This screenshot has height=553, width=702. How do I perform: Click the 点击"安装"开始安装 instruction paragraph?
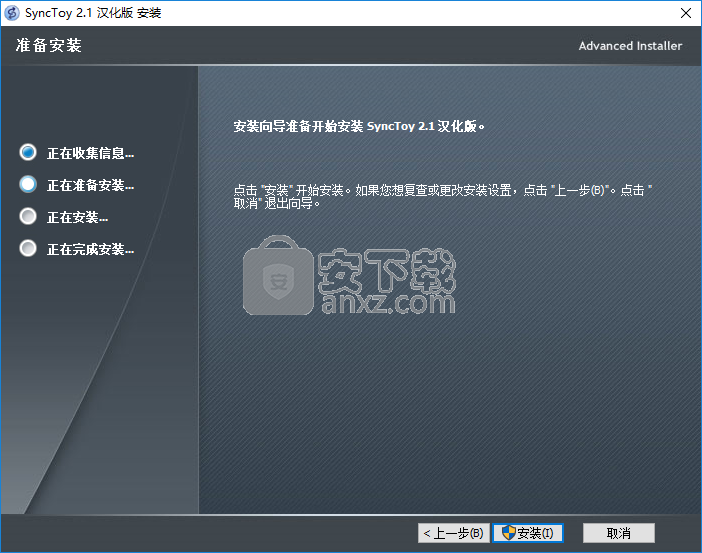click(443, 197)
